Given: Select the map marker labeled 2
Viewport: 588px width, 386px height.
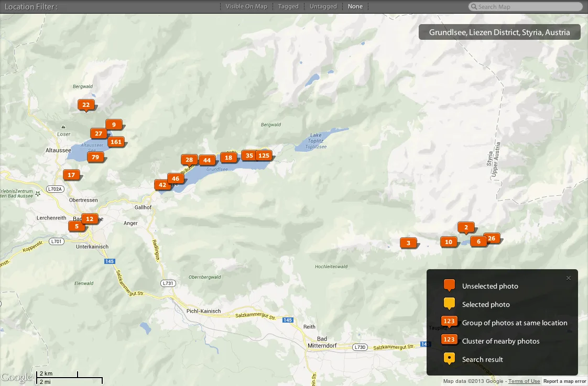Looking at the screenshot, I should click(466, 227).
